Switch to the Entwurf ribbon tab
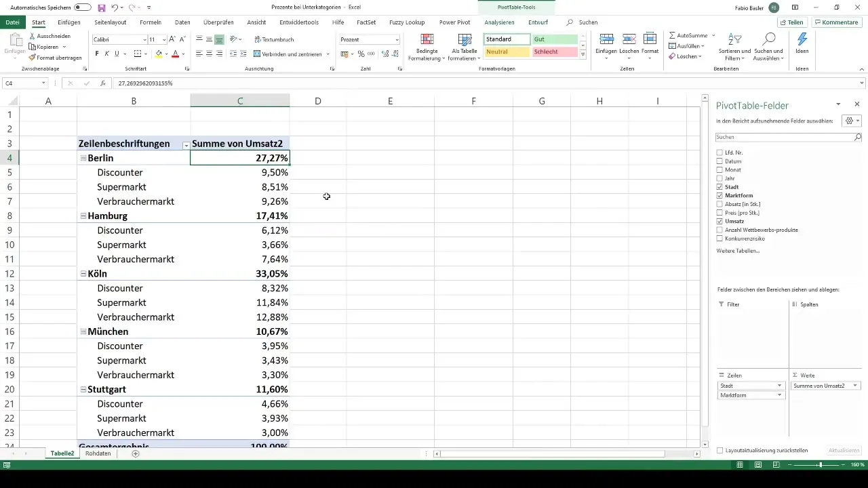868x488 pixels. tap(538, 22)
